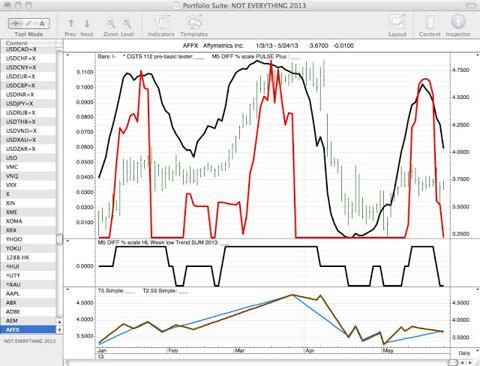Click the CGTS 112 pre-basic tester color swatch

click(x=199, y=58)
